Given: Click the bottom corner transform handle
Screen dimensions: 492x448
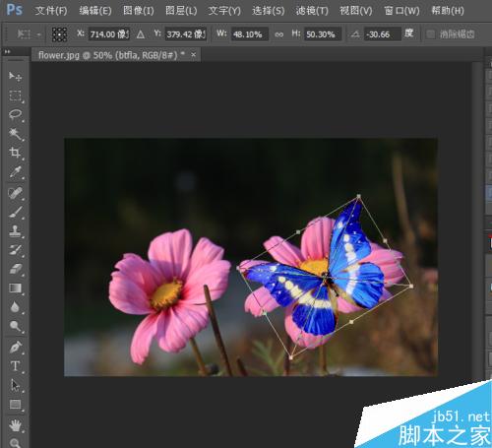Looking at the screenshot, I should click(291, 357).
